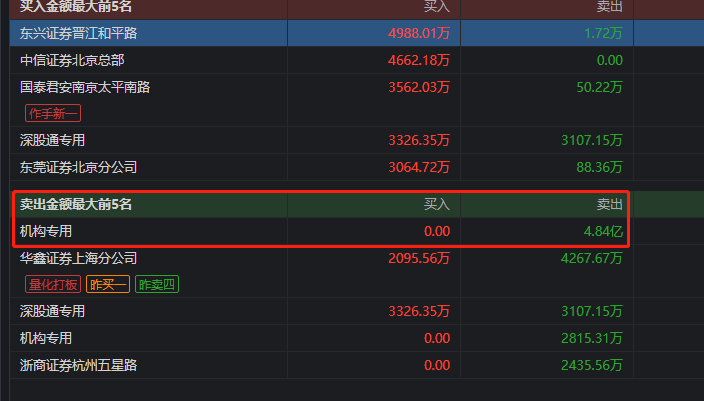The width and height of the screenshot is (704, 401).
Task: Click the 4662.18万 buy amount
Action: pyautogui.click(x=419, y=60)
